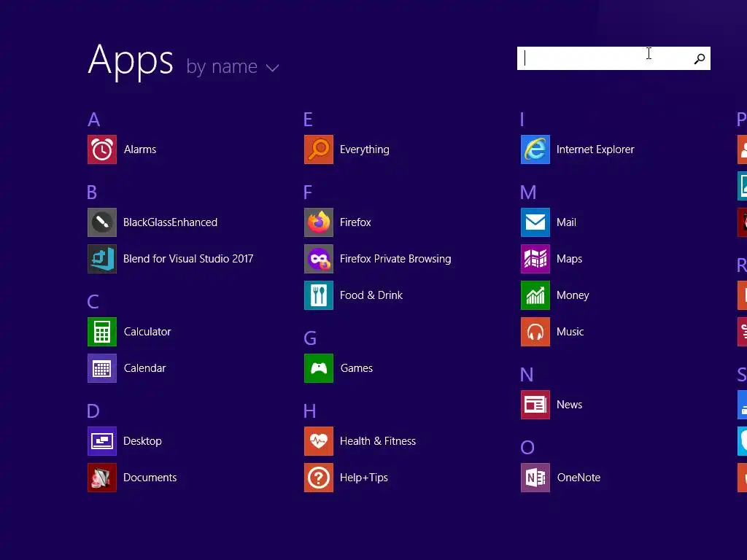Viewport: 747px width, 560px height.
Task: Jump using the letter A header
Action: coord(94,120)
